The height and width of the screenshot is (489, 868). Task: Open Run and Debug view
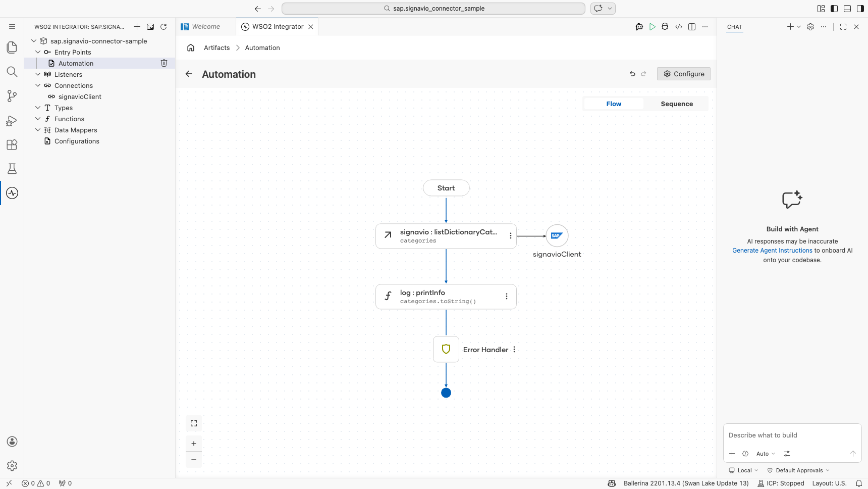[x=12, y=120]
